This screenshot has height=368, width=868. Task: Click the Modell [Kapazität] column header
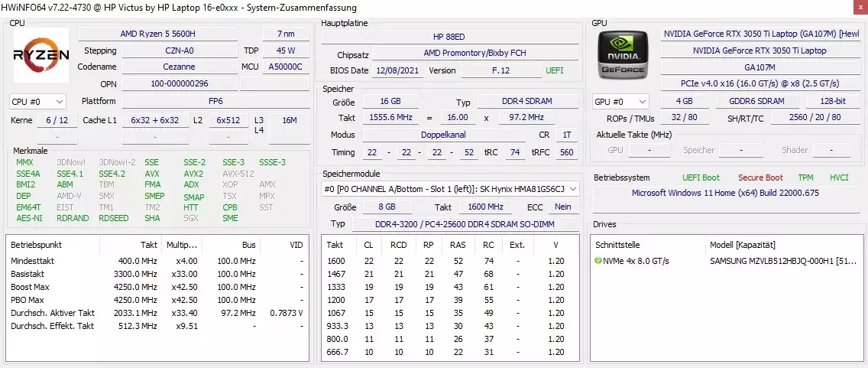pos(743,245)
